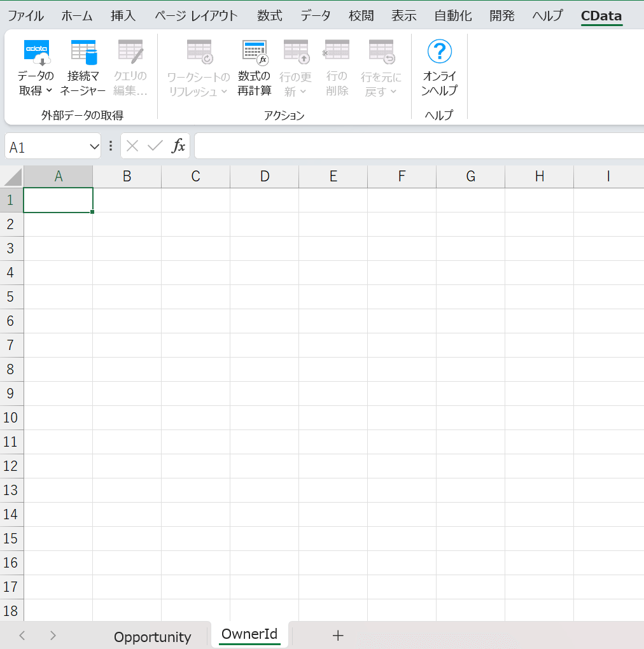The height and width of the screenshot is (649, 644).
Task: Select column H header
Action: click(539, 177)
